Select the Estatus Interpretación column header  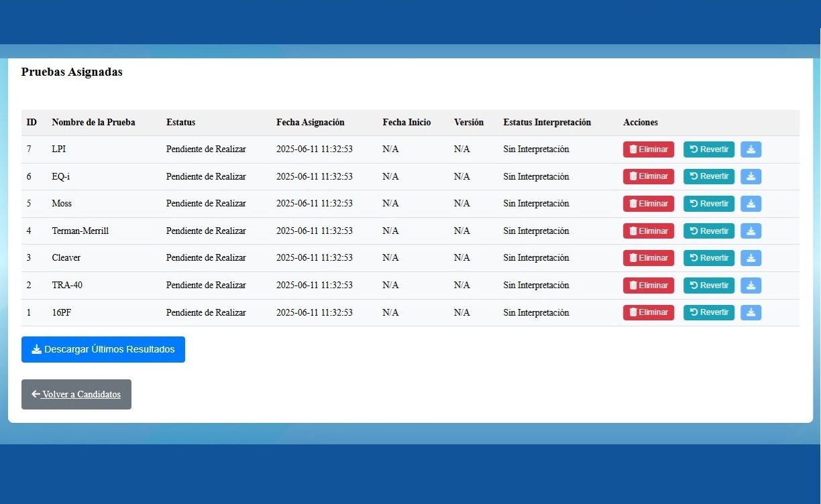[x=547, y=123]
